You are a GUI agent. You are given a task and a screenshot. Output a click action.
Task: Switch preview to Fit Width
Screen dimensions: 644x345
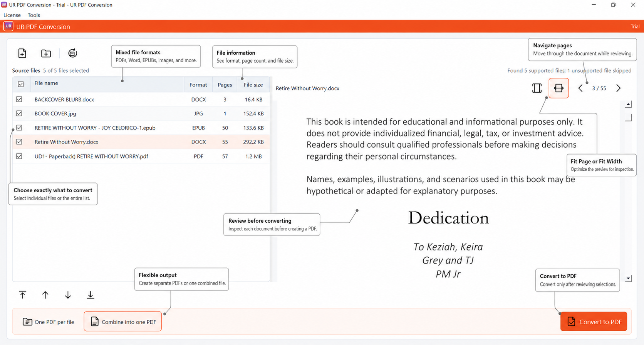pos(558,88)
